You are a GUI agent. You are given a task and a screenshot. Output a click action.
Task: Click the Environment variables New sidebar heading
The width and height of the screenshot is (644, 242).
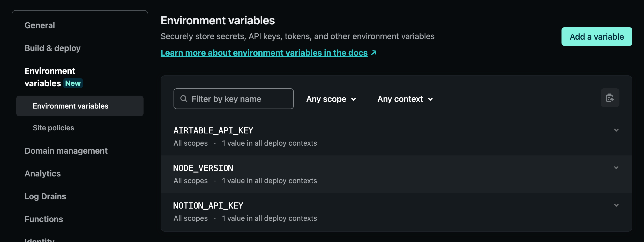click(x=50, y=77)
